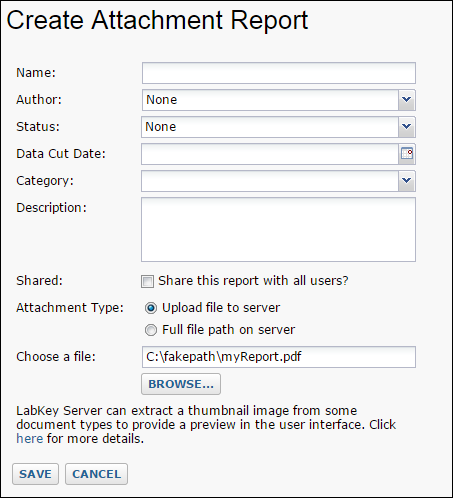Expand the Status dropdown arrow
Screen dimensions: 453x498
407,127
